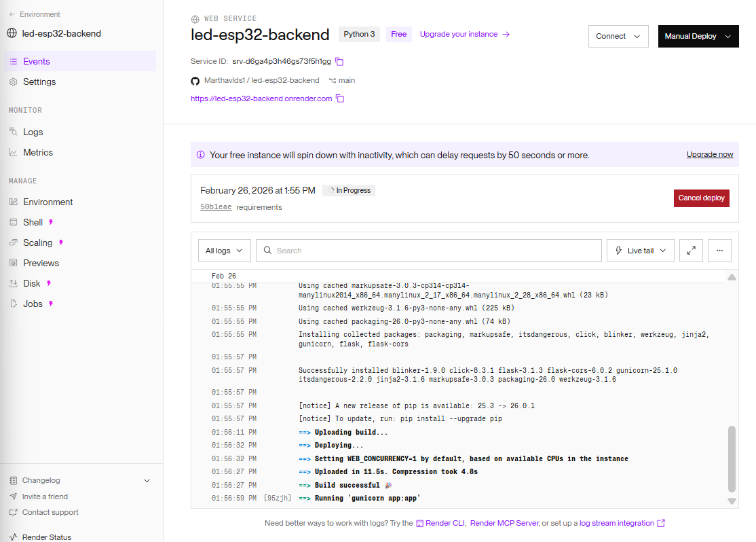756x542 pixels.
Task: Click the GitHub logo beside the repository name
Action: click(195, 81)
